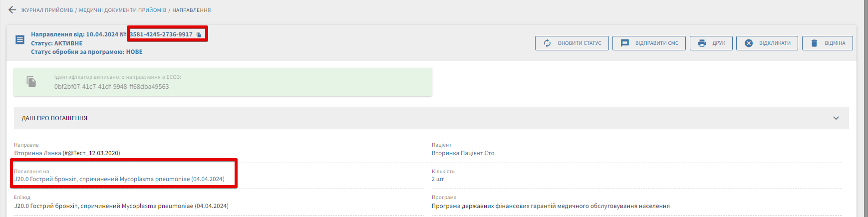Send an SMS with ВІДПРАВИТИ СМС
This screenshot has width=868, height=217.
click(649, 43)
